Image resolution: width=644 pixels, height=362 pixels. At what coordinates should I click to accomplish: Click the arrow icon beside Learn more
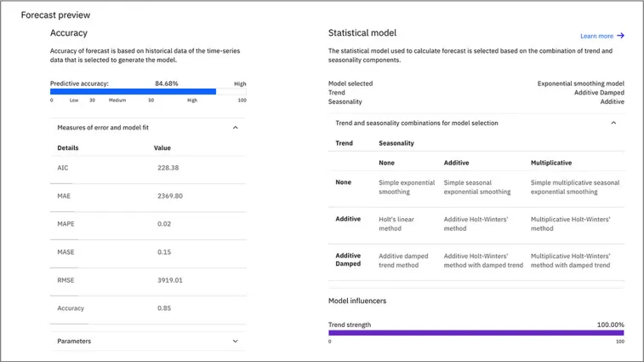click(x=621, y=36)
